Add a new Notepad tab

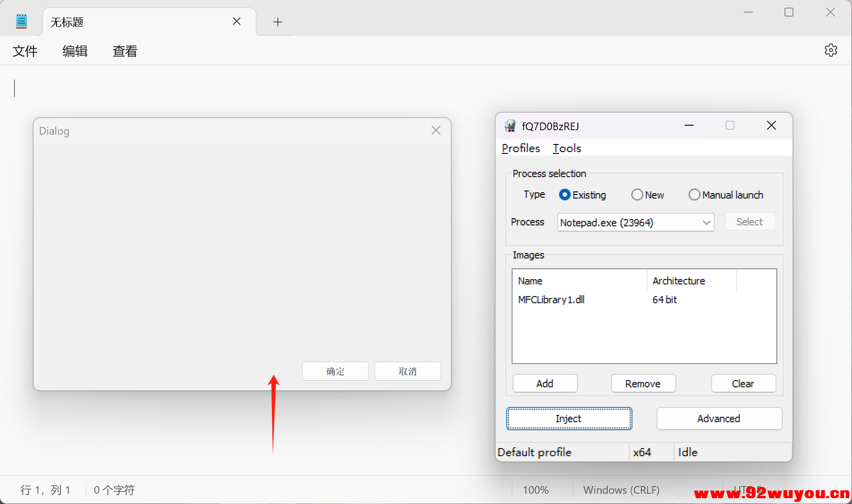tap(278, 22)
